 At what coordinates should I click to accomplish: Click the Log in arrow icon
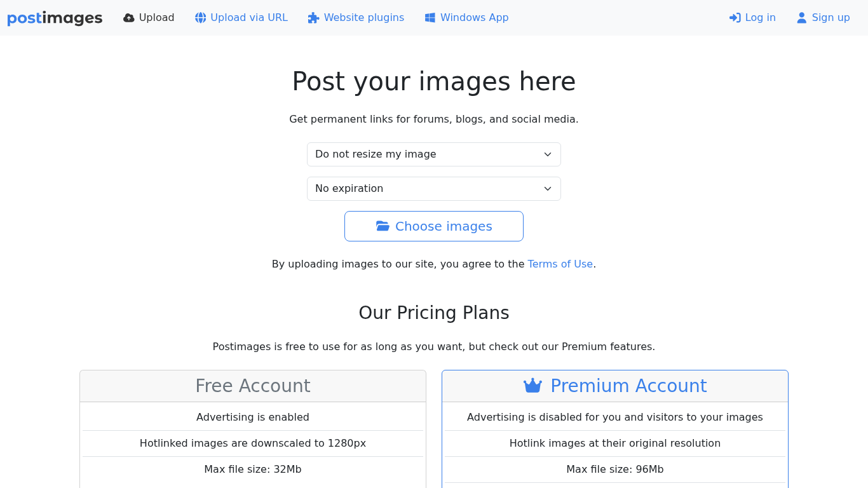(735, 18)
